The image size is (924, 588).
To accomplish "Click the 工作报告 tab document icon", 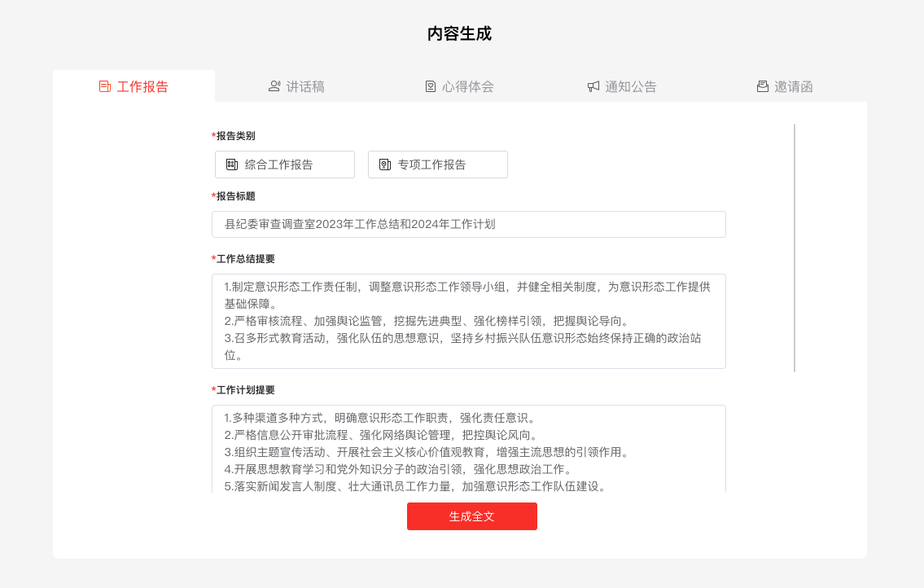I will (x=105, y=86).
